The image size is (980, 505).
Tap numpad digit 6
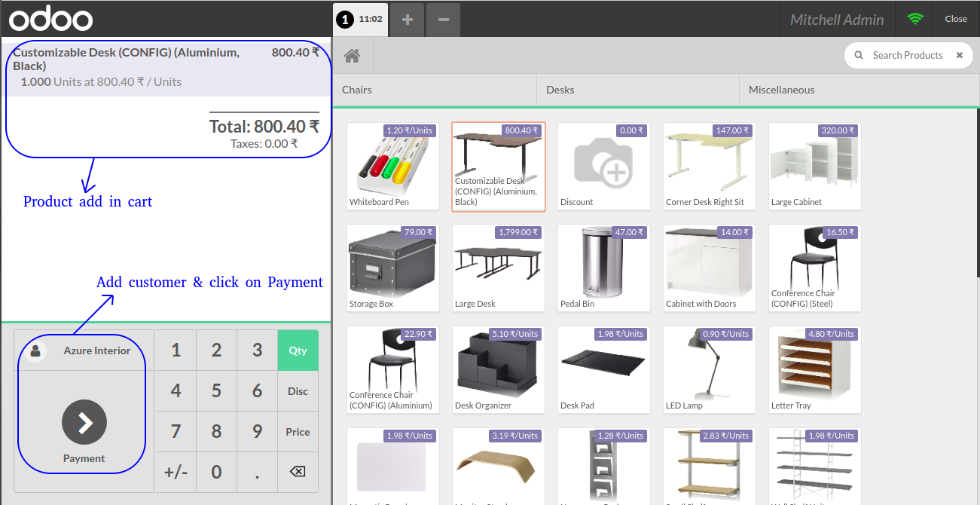[257, 391]
